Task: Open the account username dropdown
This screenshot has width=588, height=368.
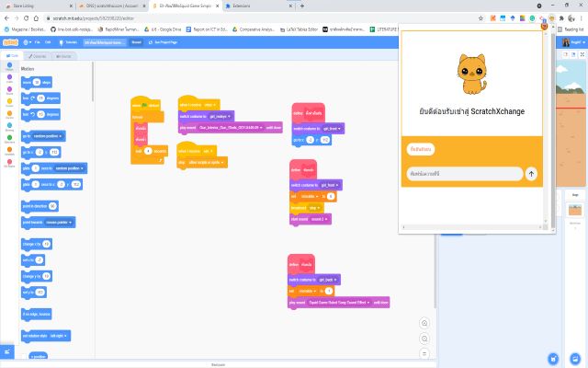Action: (x=574, y=42)
